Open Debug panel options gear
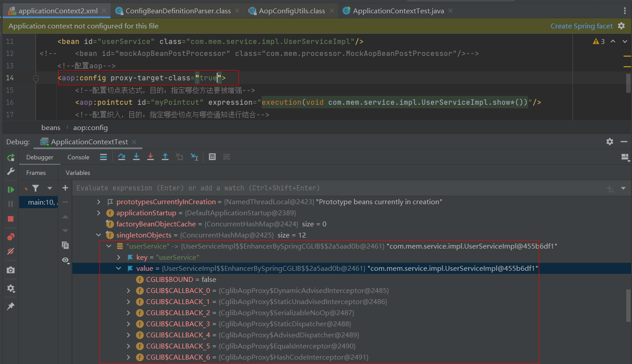The height and width of the screenshot is (364, 632). pyautogui.click(x=610, y=142)
